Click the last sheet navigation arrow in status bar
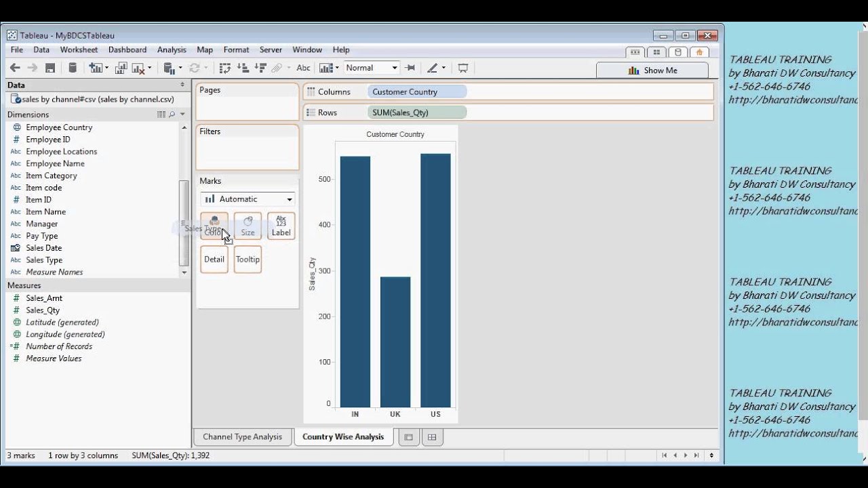This screenshot has height=488, width=868. (697, 455)
